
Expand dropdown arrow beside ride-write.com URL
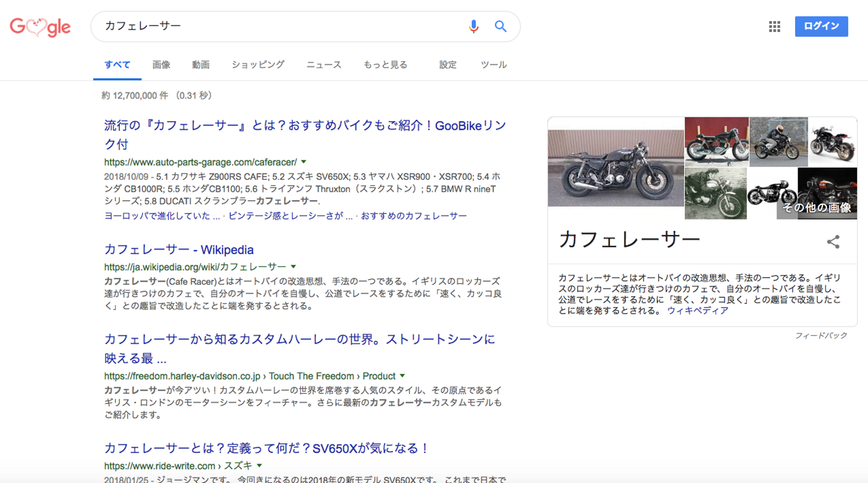pyautogui.click(x=259, y=466)
